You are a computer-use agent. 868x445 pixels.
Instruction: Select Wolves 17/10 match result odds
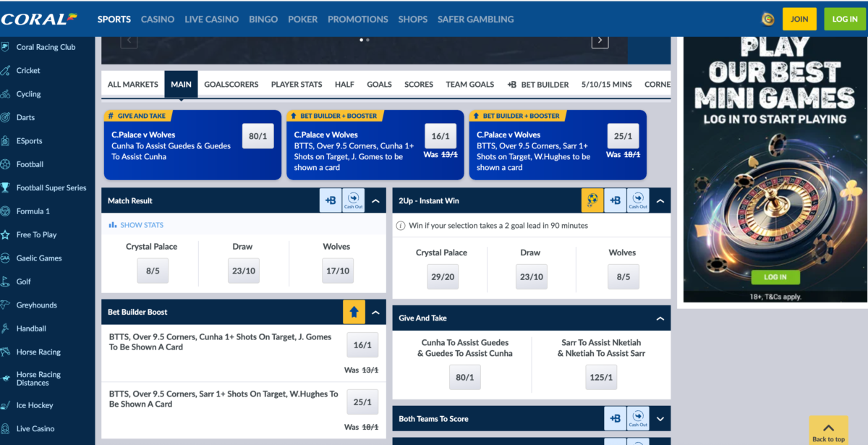pyautogui.click(x=338, y=271)
